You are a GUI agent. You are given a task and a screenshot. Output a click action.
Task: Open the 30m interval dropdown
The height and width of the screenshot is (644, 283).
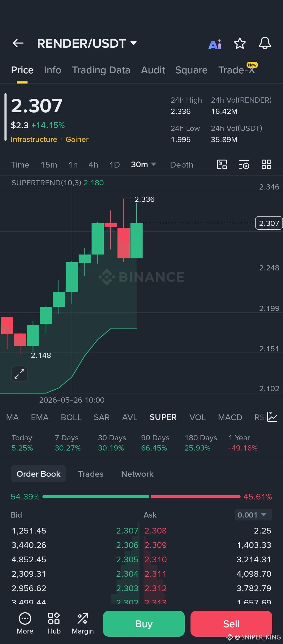tap(143, 165)
